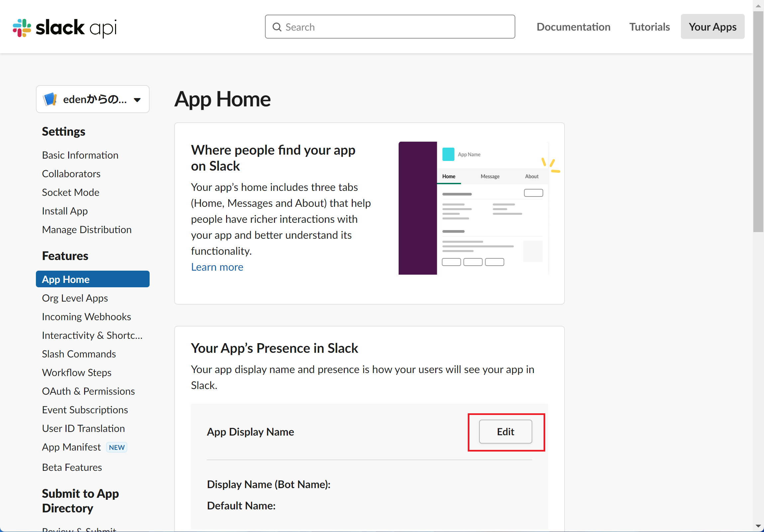Click the scrollbar up arrow
Viewport: 764px width, 532px height.
coord(758,5)
